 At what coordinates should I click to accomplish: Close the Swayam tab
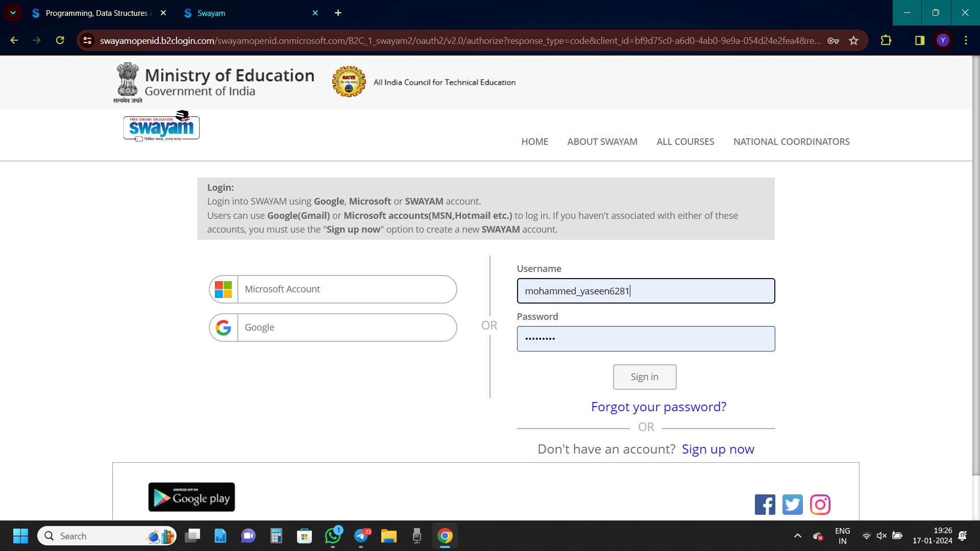pyautogui.click(x=315, y=13)
